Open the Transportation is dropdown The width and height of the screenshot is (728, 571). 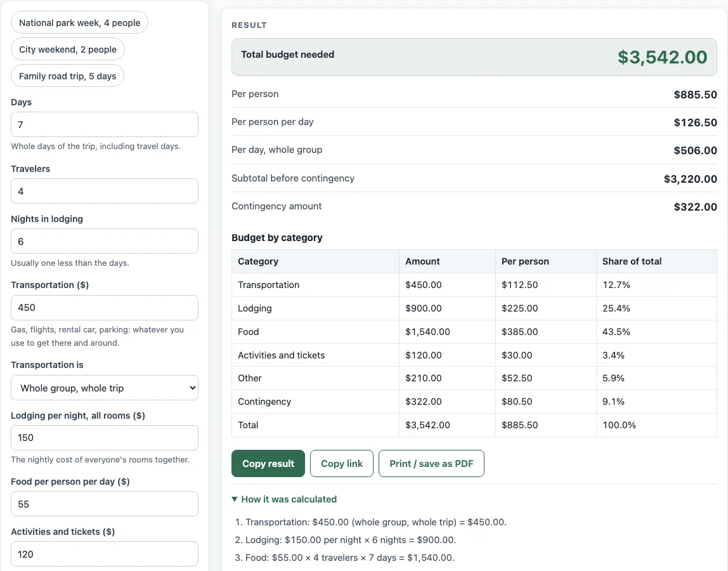point(105,388)
